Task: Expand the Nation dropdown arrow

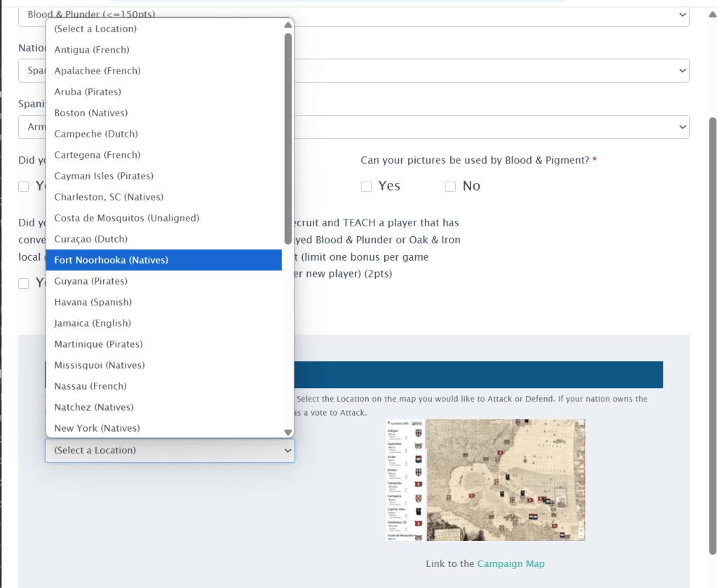Action: point(682,71)
